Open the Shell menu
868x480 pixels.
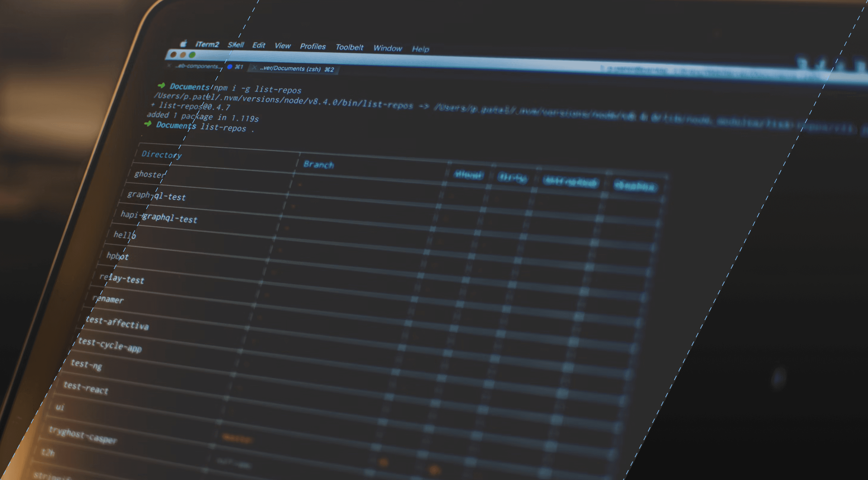coord(236,45)
